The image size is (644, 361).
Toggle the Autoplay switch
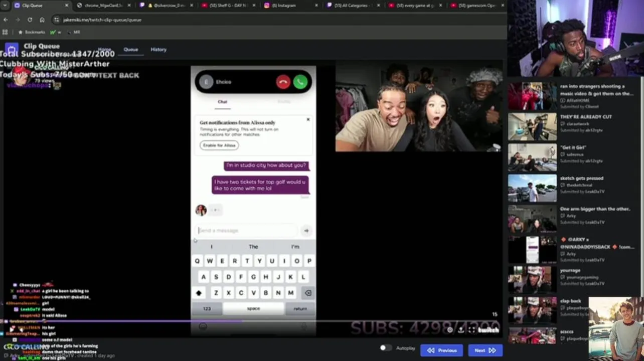385,348
